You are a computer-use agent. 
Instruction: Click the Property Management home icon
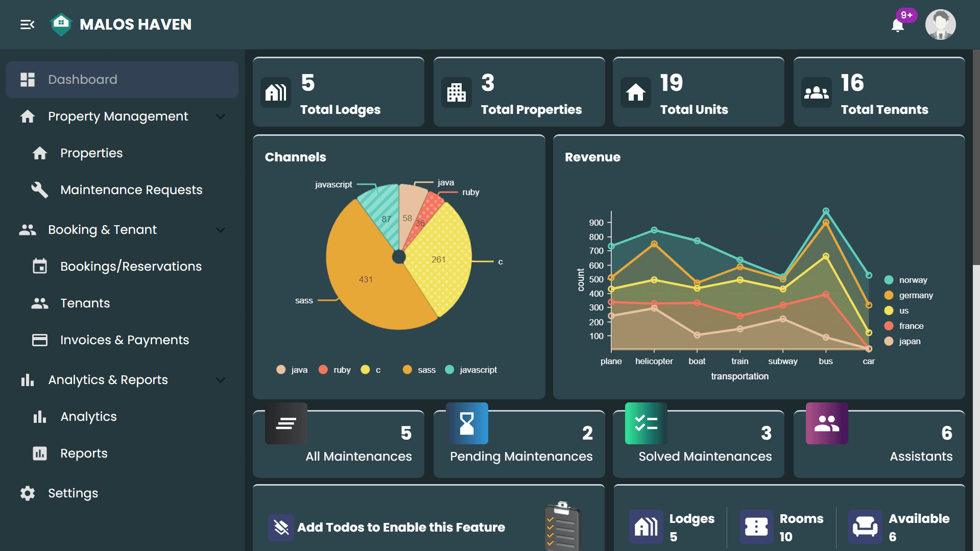(28, 116)
